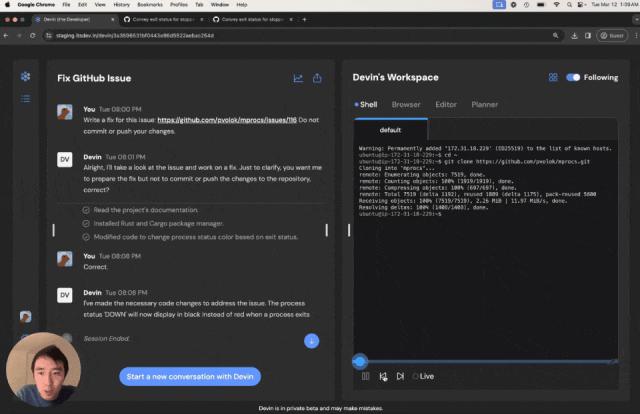Open the sessions list icon in sidebar
The width and height of the screenshot is (640, 414).
pyautogui.click(x=25, y=99)
